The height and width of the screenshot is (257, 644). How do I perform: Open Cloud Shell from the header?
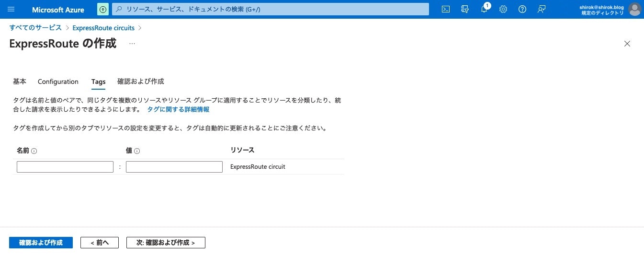(446, 9)
